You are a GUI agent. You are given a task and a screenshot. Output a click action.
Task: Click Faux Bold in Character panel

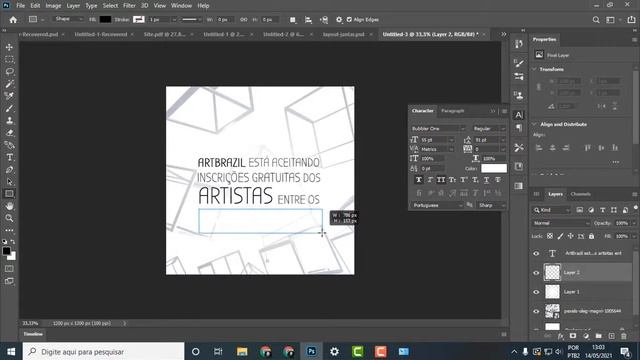tap(419, 180)
